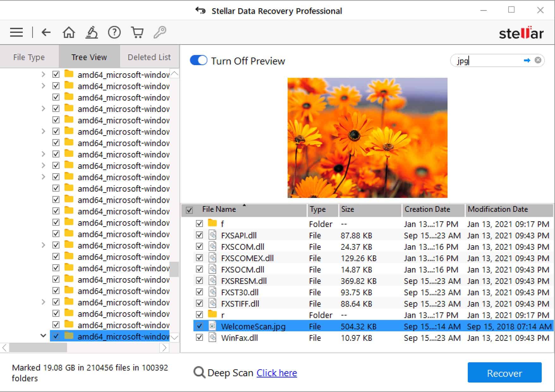This screenshot has height=392, width=555.
Task: Switch to the Deleted List tab
Action: click(149, 57)
